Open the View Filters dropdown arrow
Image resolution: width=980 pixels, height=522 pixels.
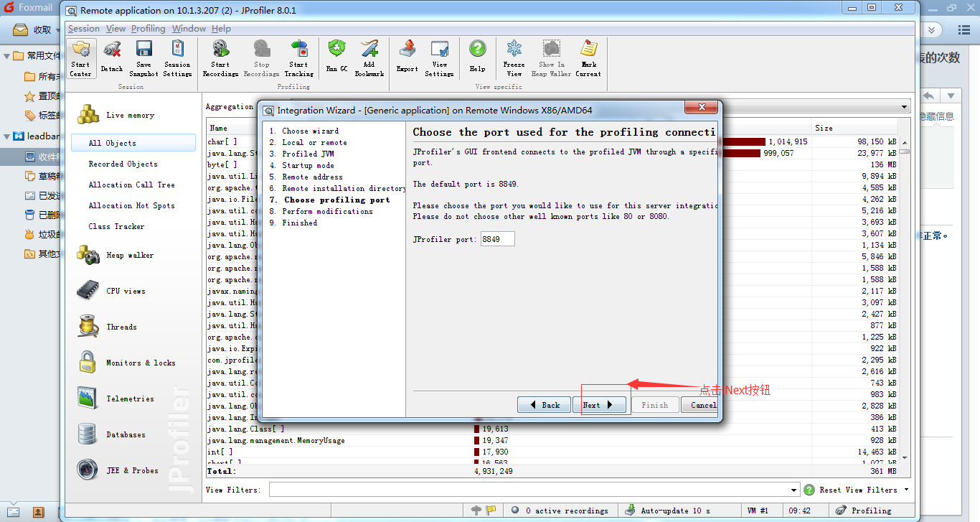pyautogui.click(x=794, y=490)
